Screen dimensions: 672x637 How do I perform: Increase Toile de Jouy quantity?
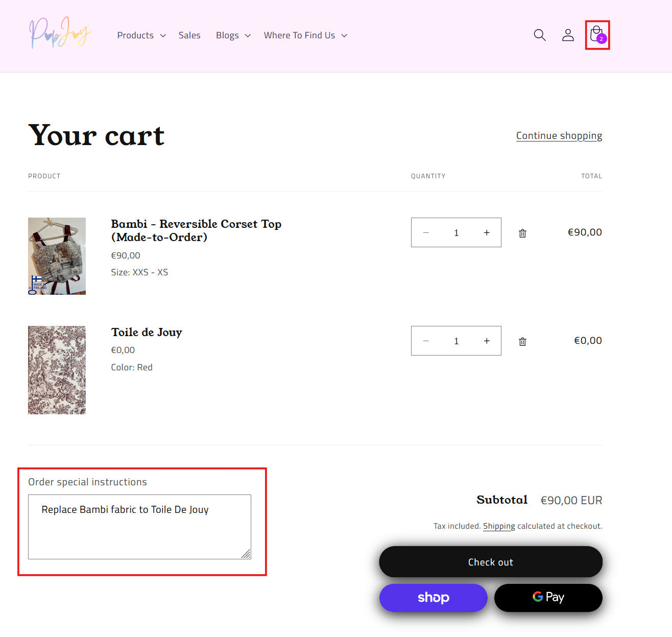[x=487, y=341]
